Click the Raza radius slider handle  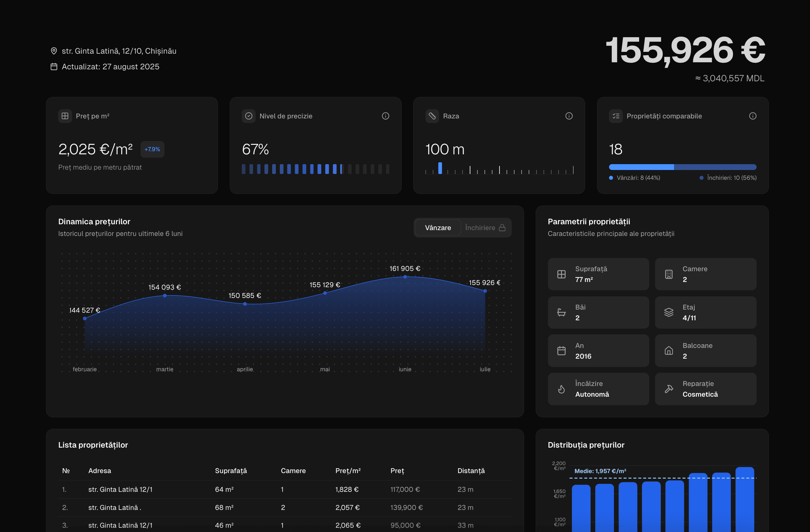click(x=440, y=168)
